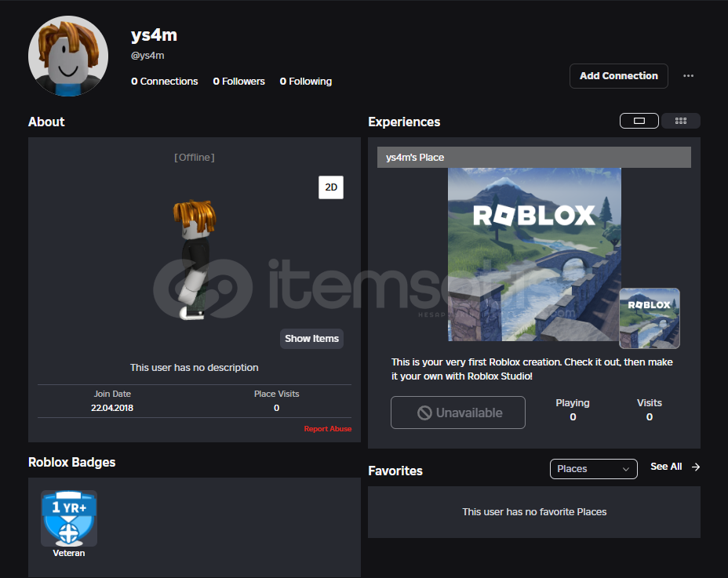Click the Experiences section heading

click(404, 122)
